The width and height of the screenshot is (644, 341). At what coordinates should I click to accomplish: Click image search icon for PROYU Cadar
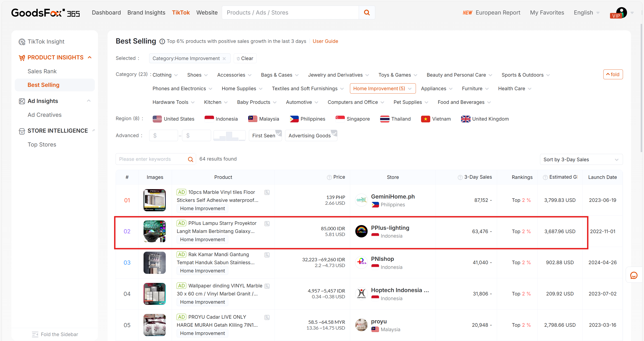267,317
